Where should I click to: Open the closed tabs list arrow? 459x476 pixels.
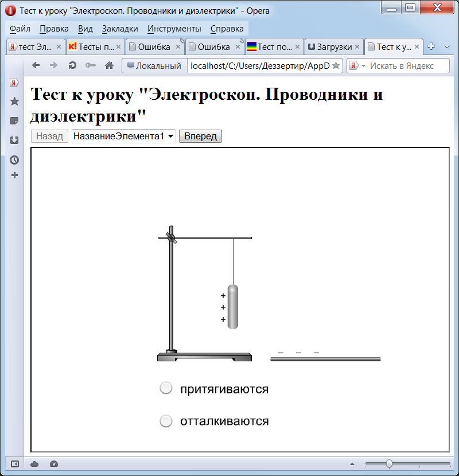coord(447,47)
